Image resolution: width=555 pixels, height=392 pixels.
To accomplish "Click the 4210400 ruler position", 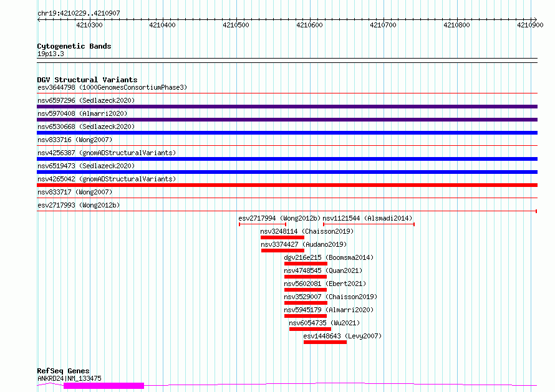I will [163, 25].
